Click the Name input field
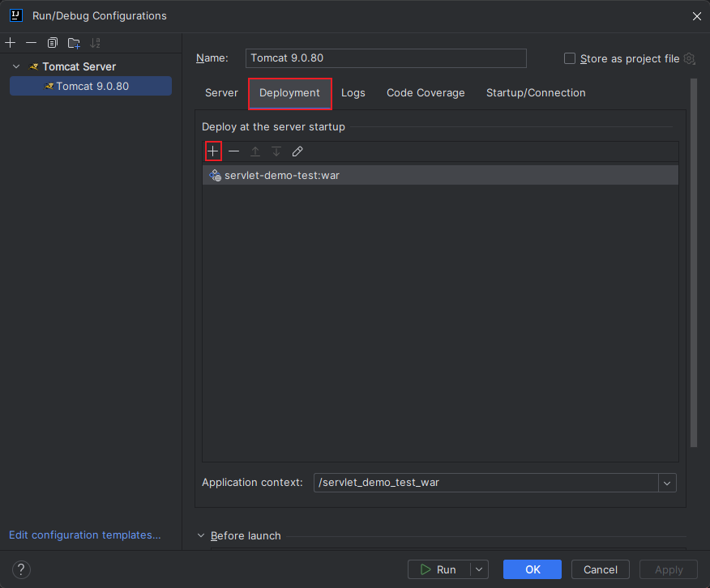Screen dimensions: 710x588 coord(386,58)
